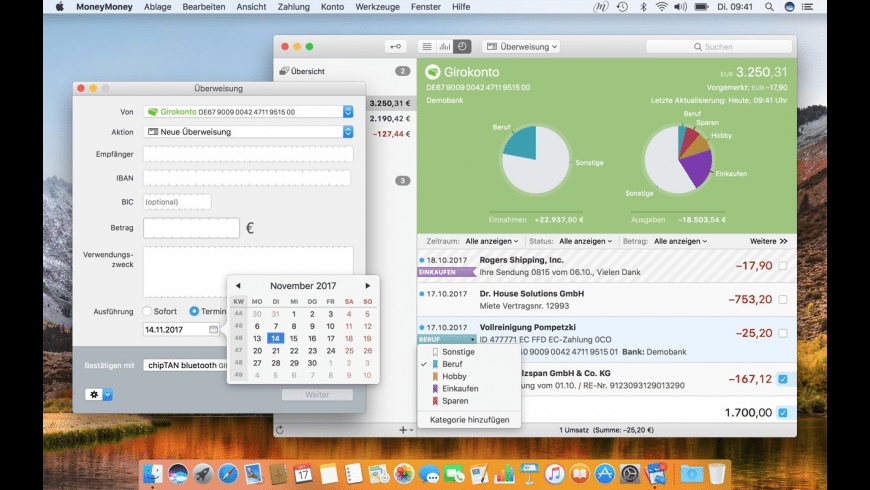
Task: Open the Betrag filter dropdown
Action: (680, 241)
